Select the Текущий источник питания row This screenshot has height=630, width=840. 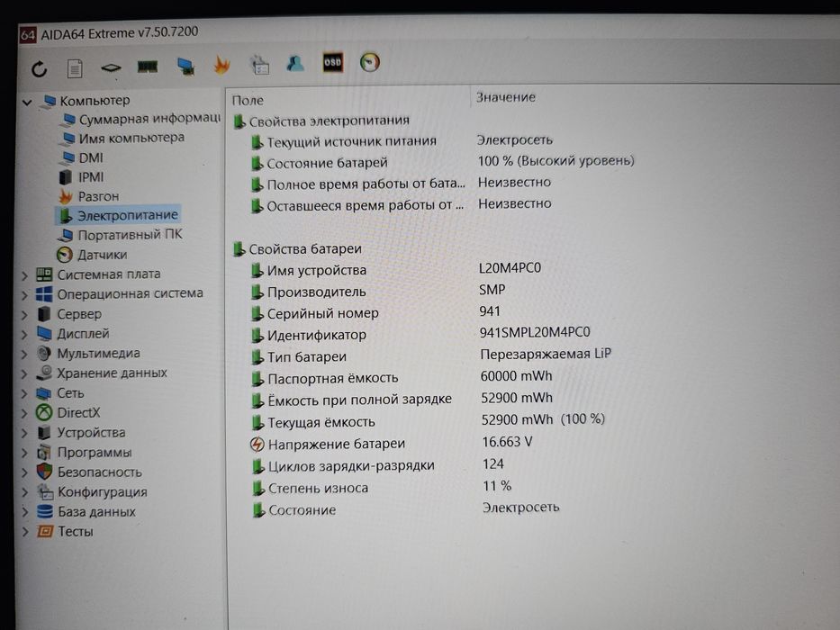point(402,141)
